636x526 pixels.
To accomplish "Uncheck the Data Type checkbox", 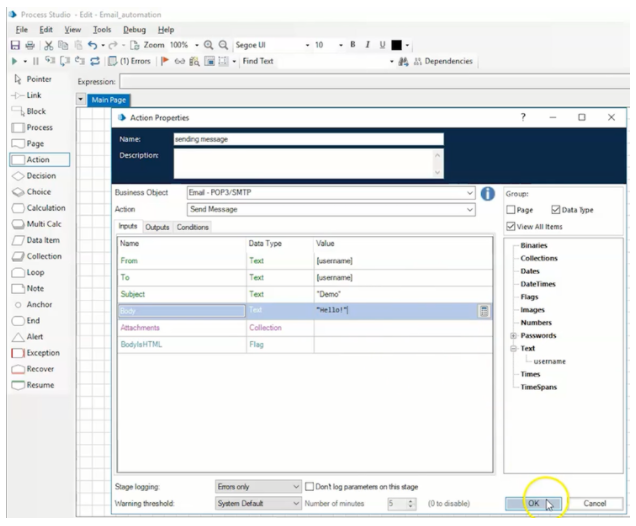I will pos(557,208).
